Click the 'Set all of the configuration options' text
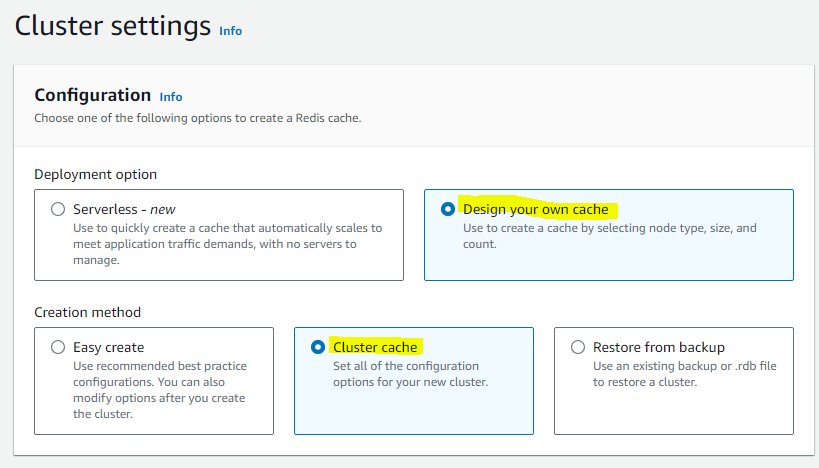 tap(411, 374)
